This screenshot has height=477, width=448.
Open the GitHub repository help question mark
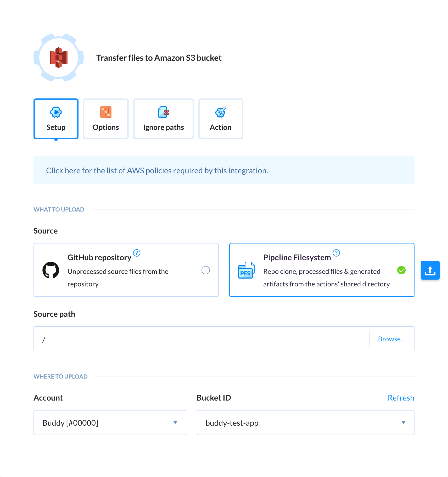point(137,253)
